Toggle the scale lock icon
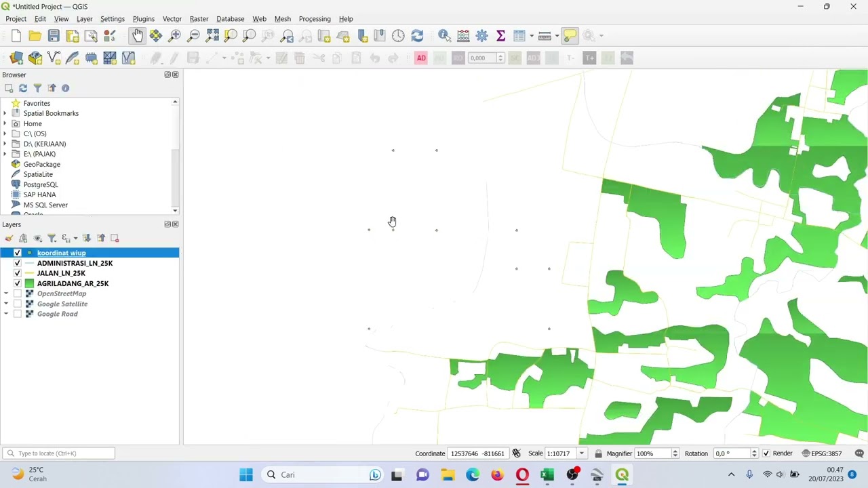This screenshot has height=488, width=868. pyautogui.click(x=598, y=453)
